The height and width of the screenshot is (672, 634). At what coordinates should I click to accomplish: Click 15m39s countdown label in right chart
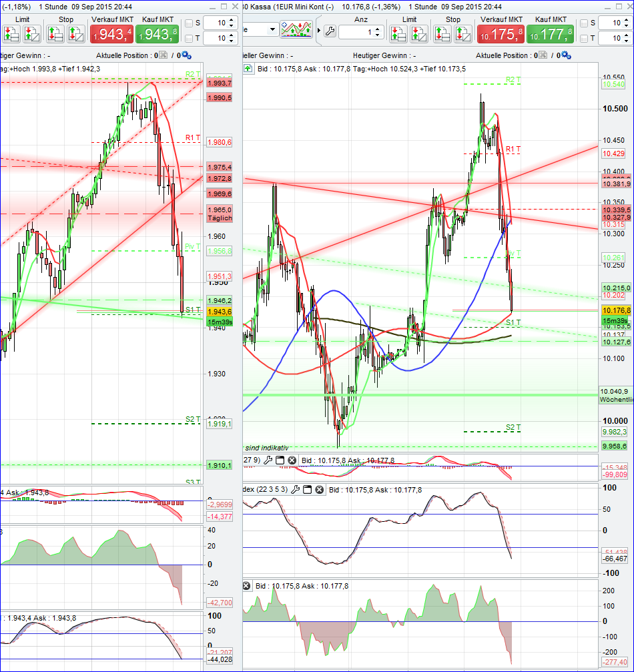[615, 320]
